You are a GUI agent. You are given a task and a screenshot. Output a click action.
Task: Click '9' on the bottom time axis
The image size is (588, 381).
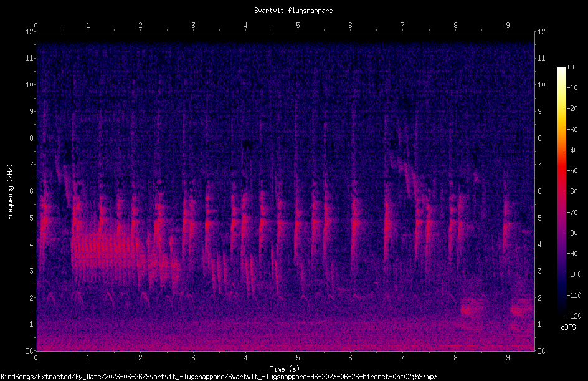point(508,358)
